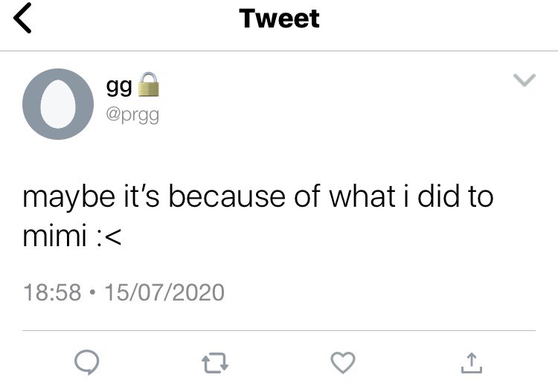
Task: Retweet this post using the arrows icon
Action: coord(215,362)
